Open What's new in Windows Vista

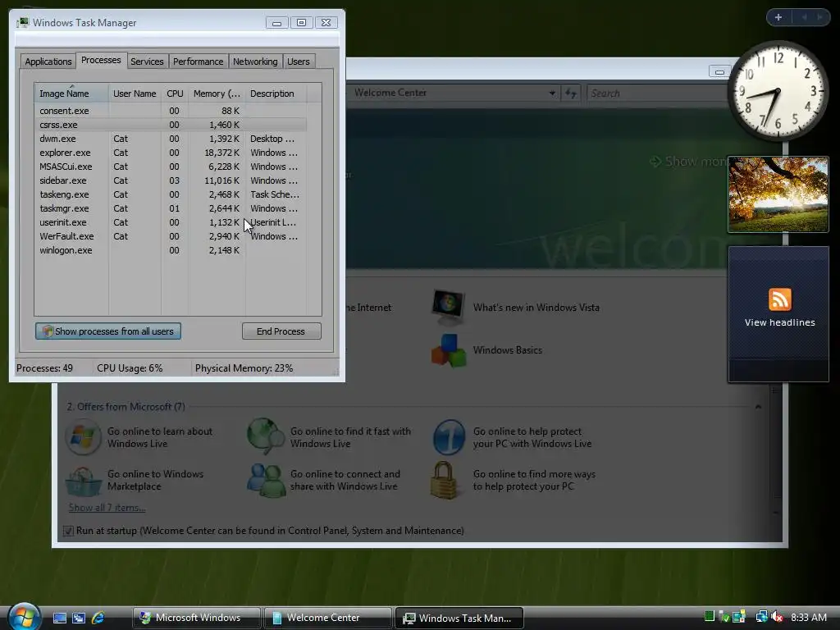[536, 308]
